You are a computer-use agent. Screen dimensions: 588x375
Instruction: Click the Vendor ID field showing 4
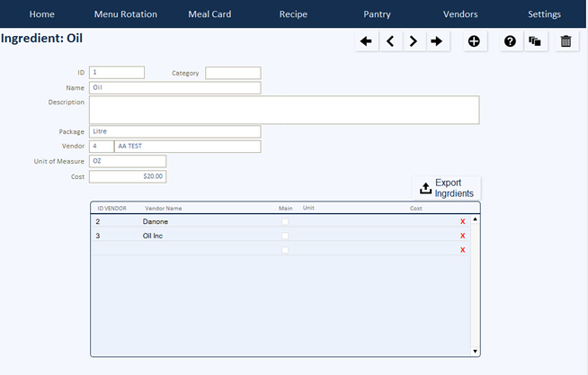point(102,147)
